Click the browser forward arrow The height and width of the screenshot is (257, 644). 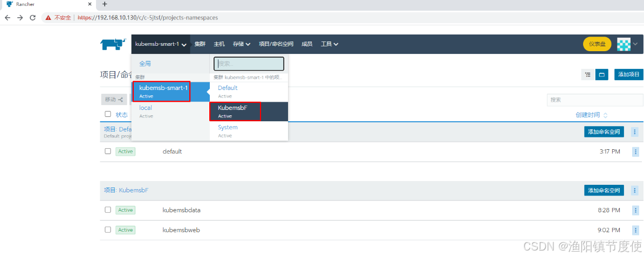pyautogui.click(x=20, y=18)
